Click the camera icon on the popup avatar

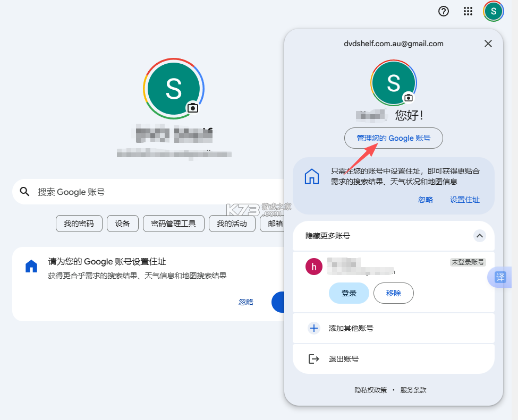pyautogui.click(x=407, y=98)
